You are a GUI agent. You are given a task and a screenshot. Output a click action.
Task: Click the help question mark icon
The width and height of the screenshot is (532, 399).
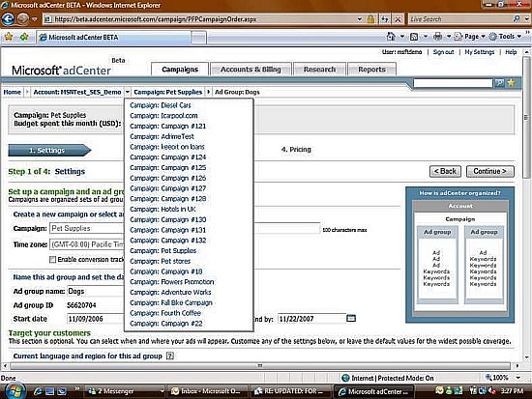pos(170,356)
